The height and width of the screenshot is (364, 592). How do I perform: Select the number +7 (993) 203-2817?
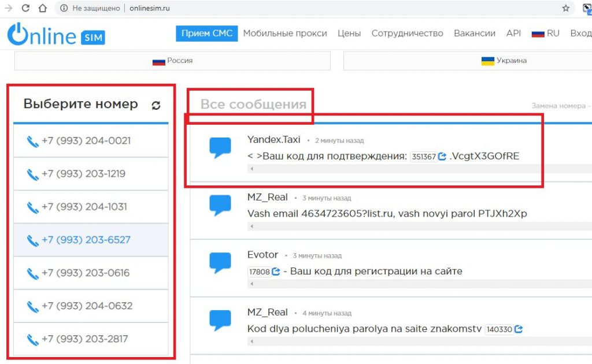point(84,339)
